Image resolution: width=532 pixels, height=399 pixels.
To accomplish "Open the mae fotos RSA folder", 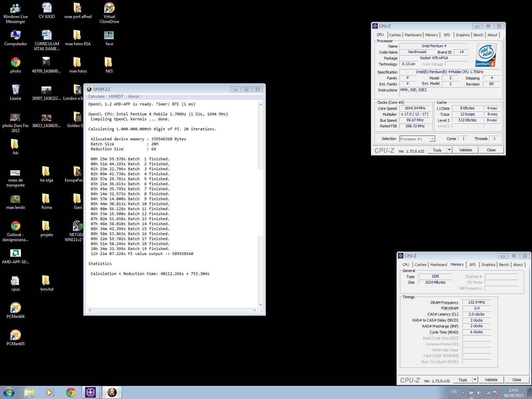I will (x=78, y=38).
